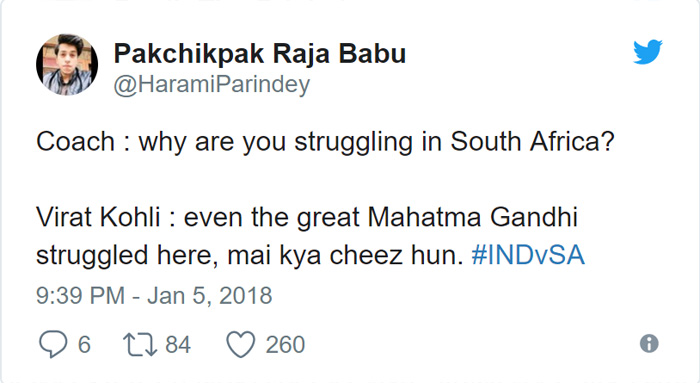View the 260 likes count
Viewport: 700px width, 383px height.
point(285,345)
